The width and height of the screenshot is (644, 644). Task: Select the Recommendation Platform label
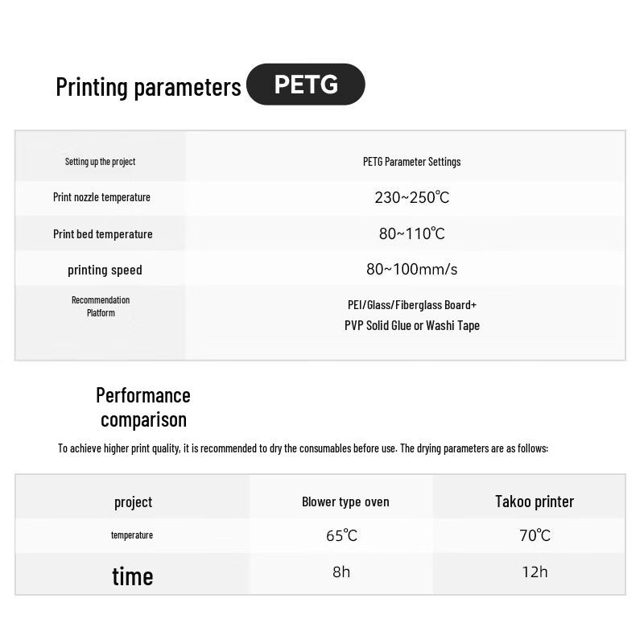pyautogui.click(x=101, y=307)
